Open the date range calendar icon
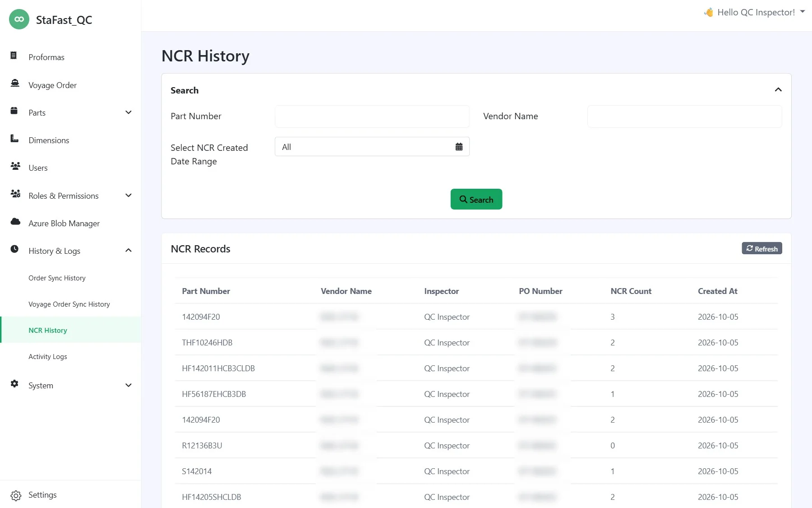 pyautogui.click(x=459, y=147)
